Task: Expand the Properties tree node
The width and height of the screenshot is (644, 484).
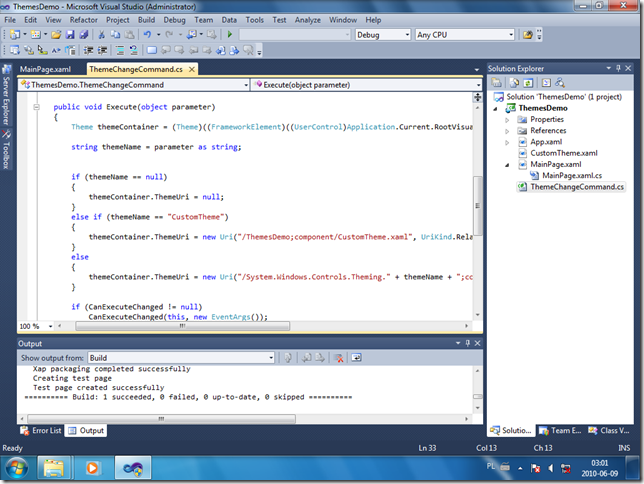Action: 507,120
